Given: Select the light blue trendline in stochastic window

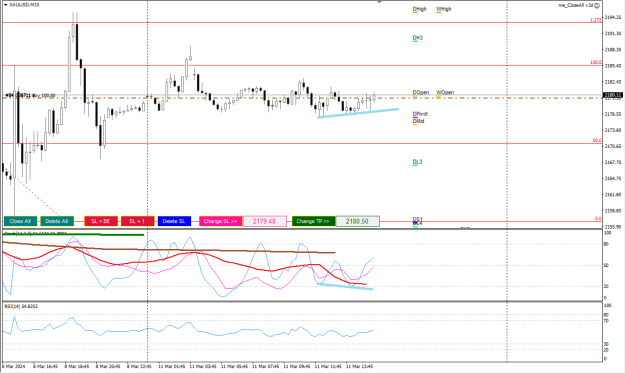Looking at the screenshot, I should click(x=345, y=287).
